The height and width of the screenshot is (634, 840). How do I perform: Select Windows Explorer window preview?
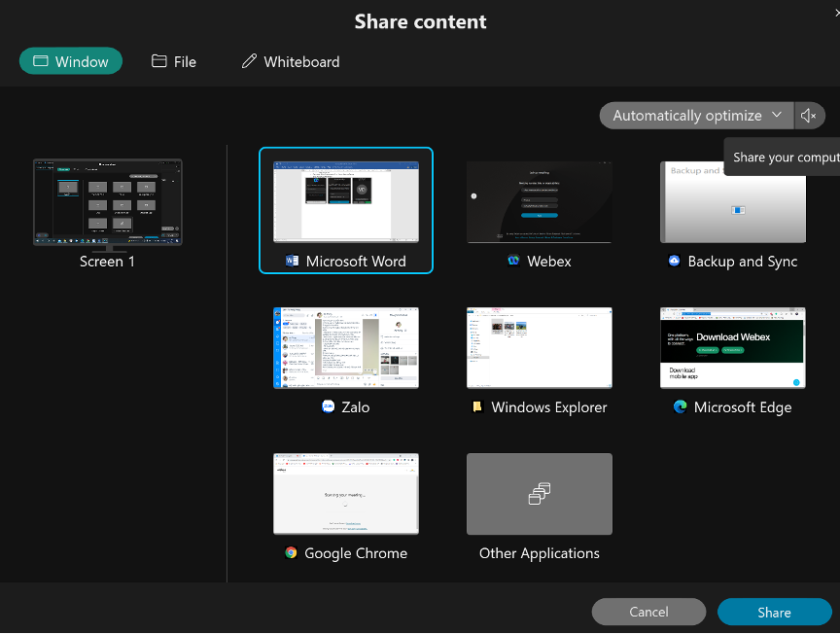[540, 348]
